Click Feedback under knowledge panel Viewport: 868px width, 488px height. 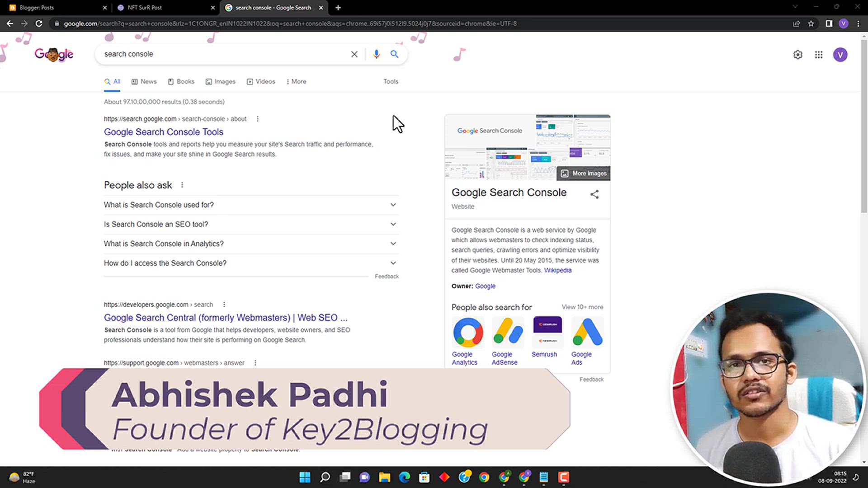[591, 380]
